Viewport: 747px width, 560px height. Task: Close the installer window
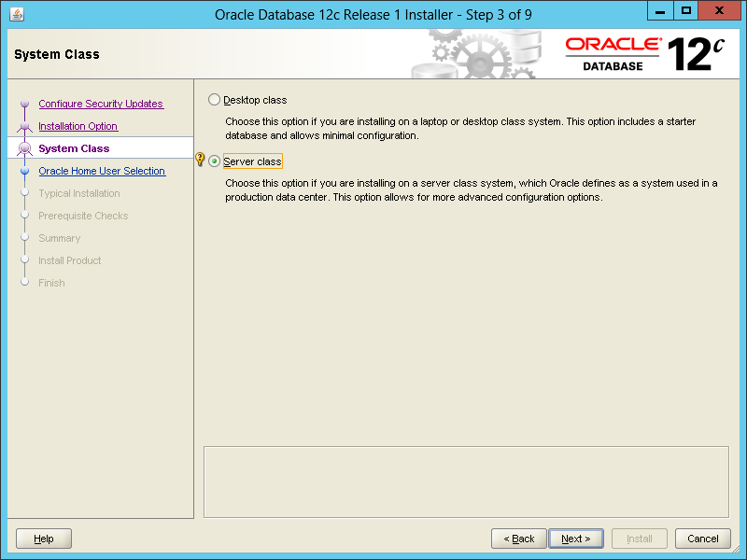pos(719,10)
